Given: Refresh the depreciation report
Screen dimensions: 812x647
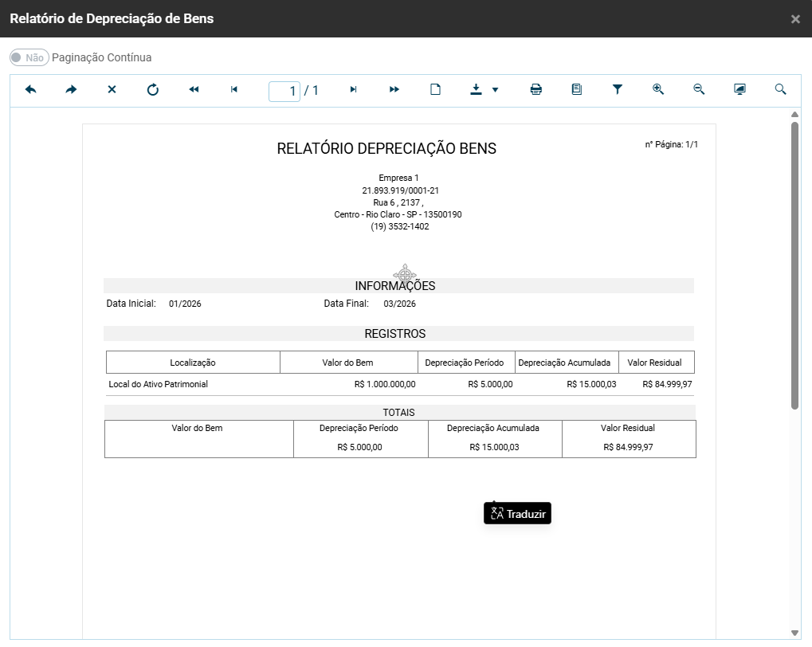Looking at the screenshot, I should 153,90.
